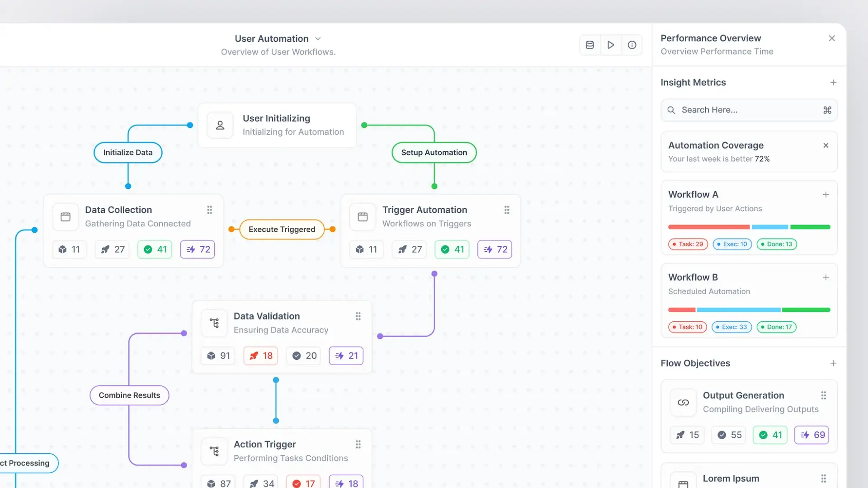The image size is (868, 488).
Task: Click the 72% value in Automation Coverage
Action: tap(762, 159)
